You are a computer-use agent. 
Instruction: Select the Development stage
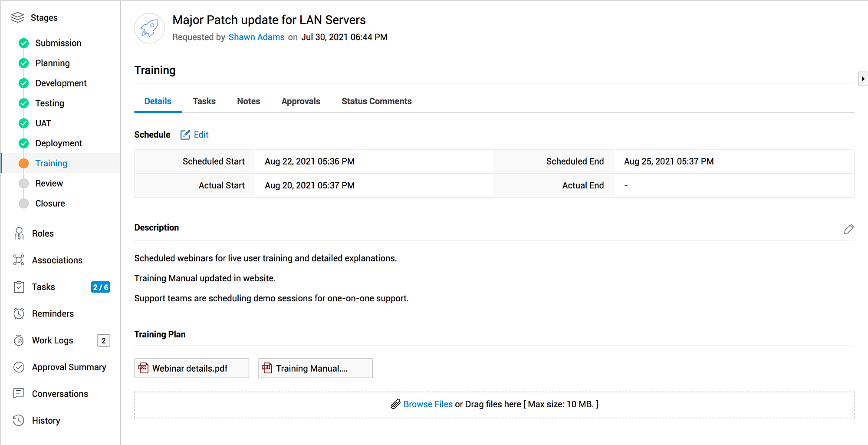coord(61,83)
